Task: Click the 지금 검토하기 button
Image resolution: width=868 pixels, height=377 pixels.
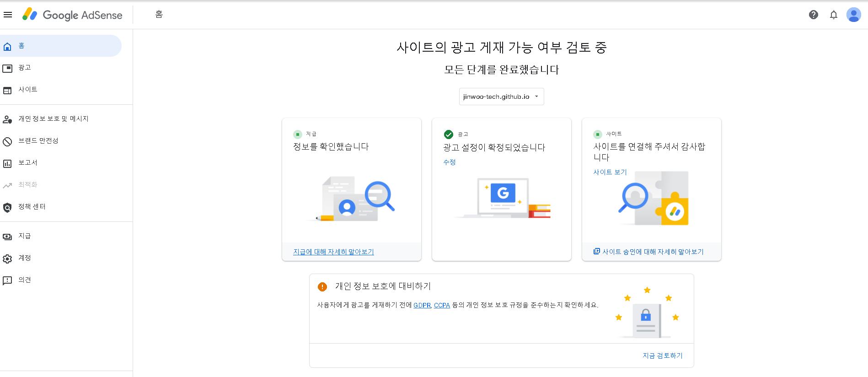Action: tap(662, 355)
